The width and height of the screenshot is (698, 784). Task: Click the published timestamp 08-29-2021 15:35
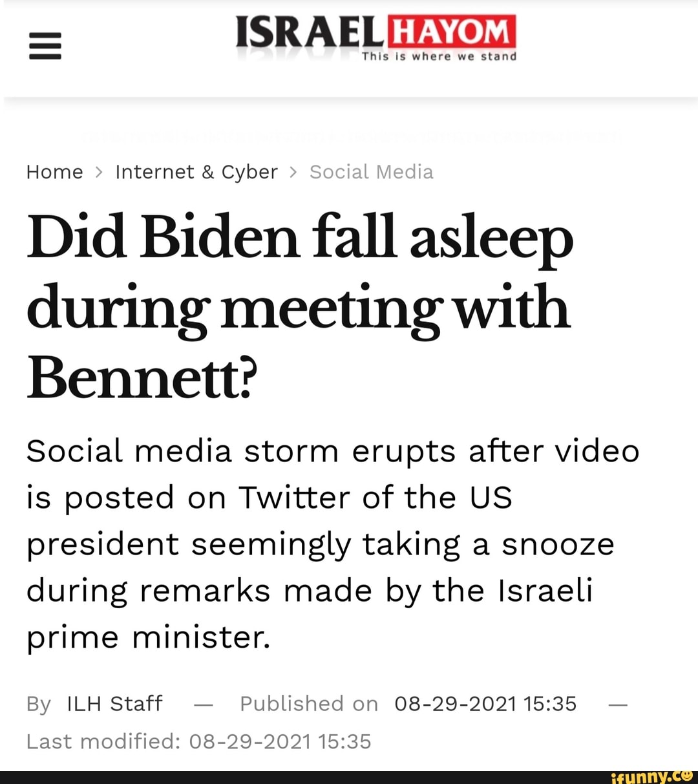[x=485, y=703]
